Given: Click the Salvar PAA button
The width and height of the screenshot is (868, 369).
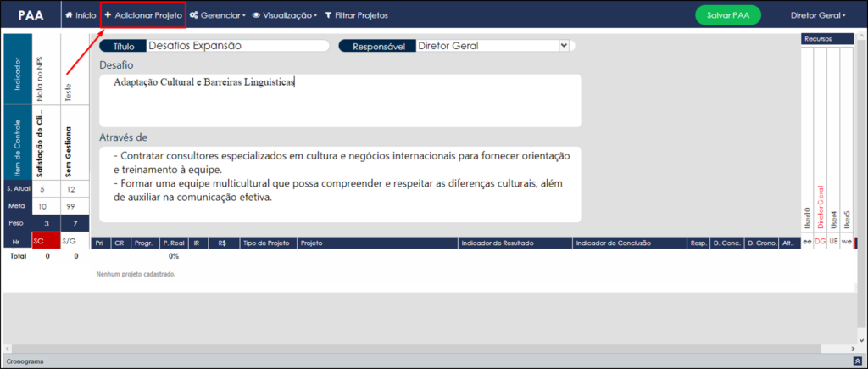Looking at the screenshot, I should coord(728,15).
